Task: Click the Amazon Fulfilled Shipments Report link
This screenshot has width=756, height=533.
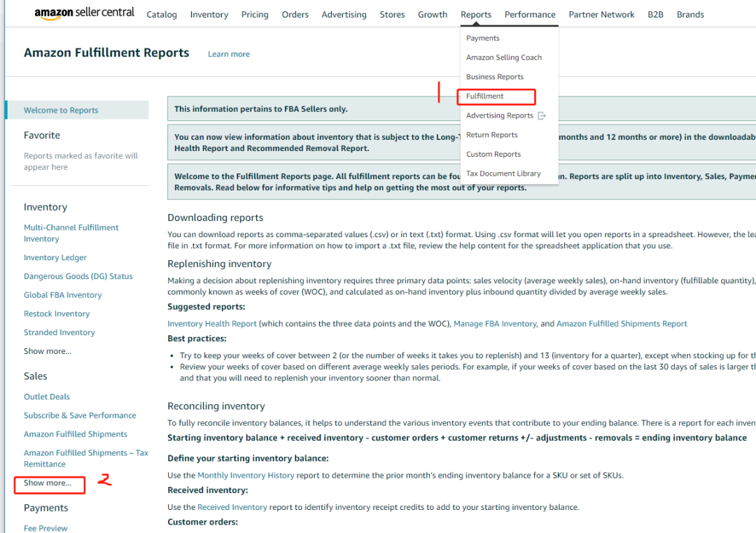Action: point(622,324)
